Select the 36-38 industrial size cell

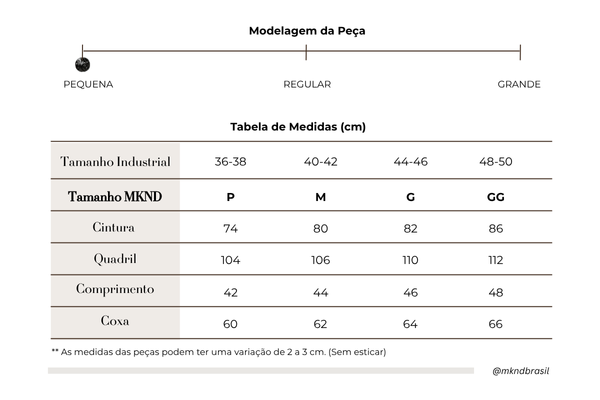[x=231, y=162]
